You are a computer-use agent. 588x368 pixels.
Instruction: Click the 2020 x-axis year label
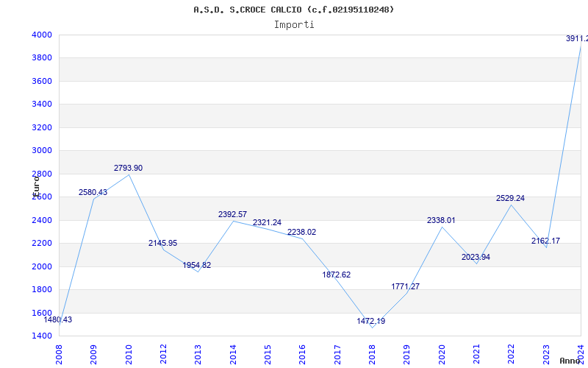(442, 355)
